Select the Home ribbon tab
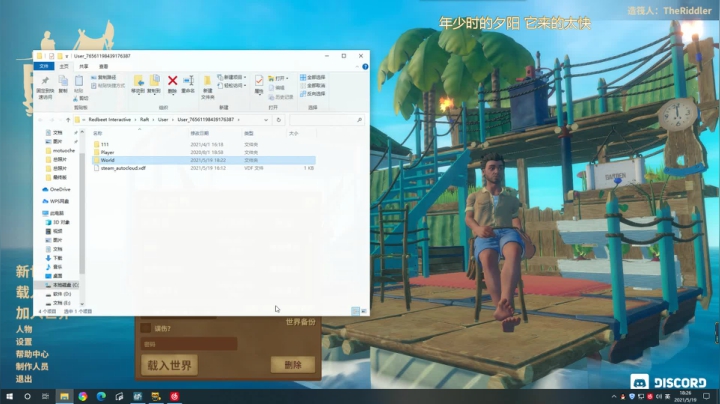The height and width of the screenshot is (404, 720). click(x=64, y=67)
